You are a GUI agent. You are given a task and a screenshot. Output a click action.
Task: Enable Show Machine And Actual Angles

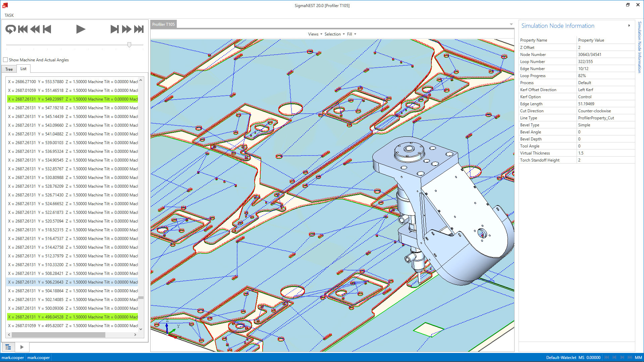5,60
